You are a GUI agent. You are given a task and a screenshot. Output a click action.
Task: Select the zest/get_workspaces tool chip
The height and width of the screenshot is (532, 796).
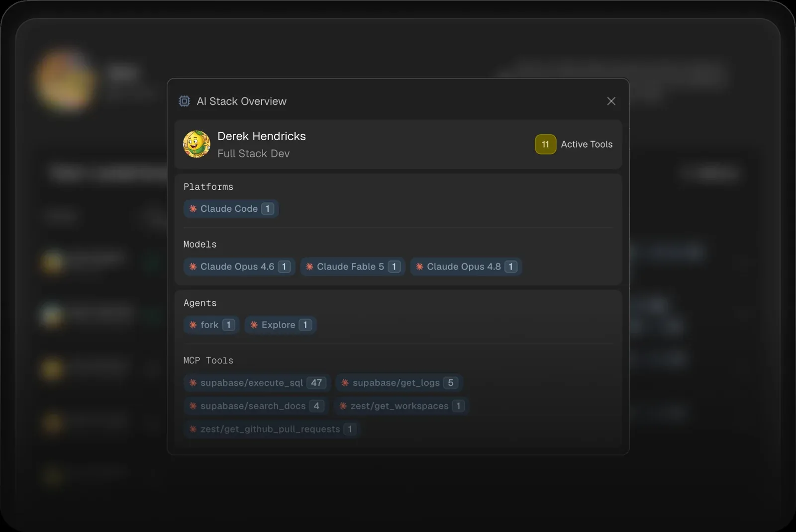(401, 406)
